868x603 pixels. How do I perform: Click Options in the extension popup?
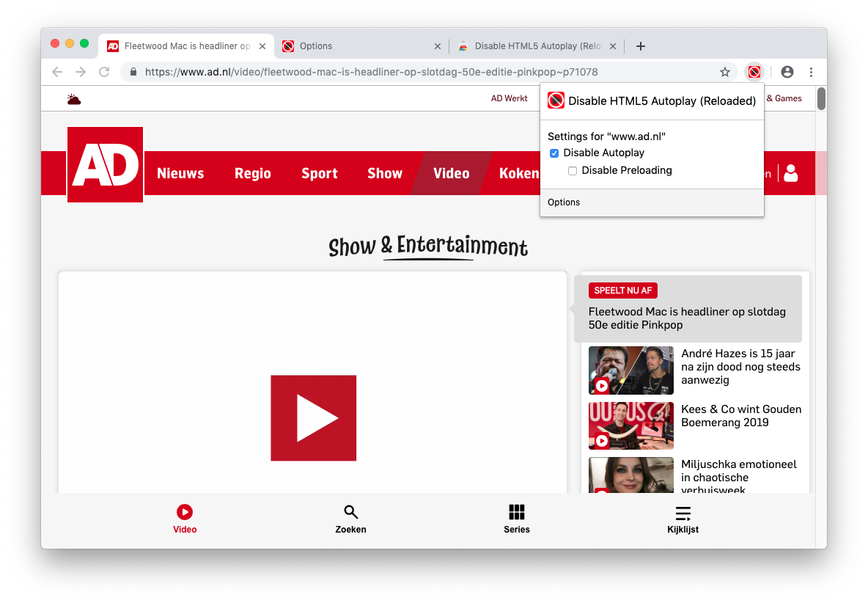tap(564, 202)
